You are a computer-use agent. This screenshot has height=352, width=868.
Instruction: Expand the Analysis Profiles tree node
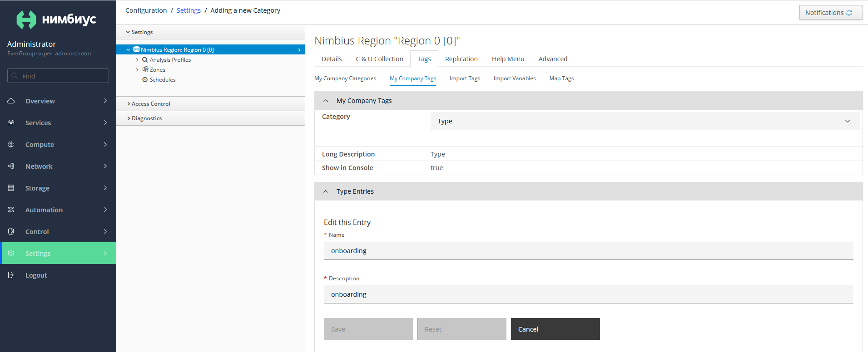click(x=137, y=60)
